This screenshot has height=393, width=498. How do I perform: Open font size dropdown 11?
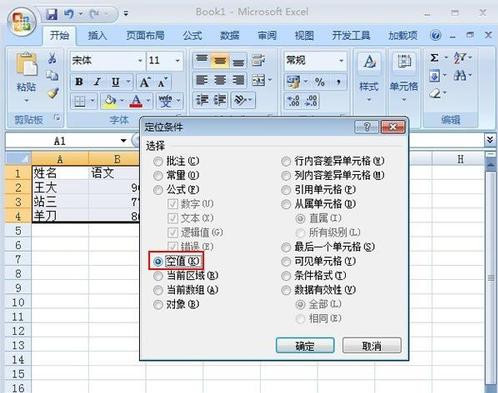point(178,61)
